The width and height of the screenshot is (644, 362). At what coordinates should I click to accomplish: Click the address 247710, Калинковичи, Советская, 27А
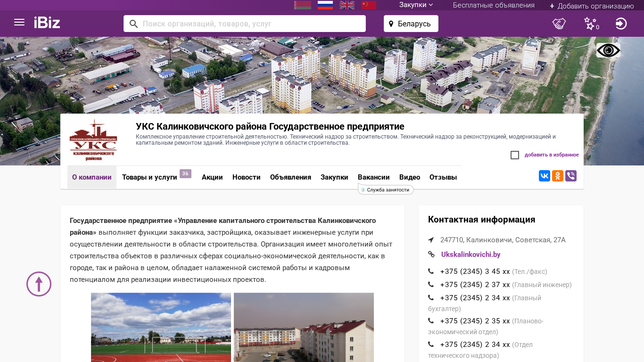[503, 240]
